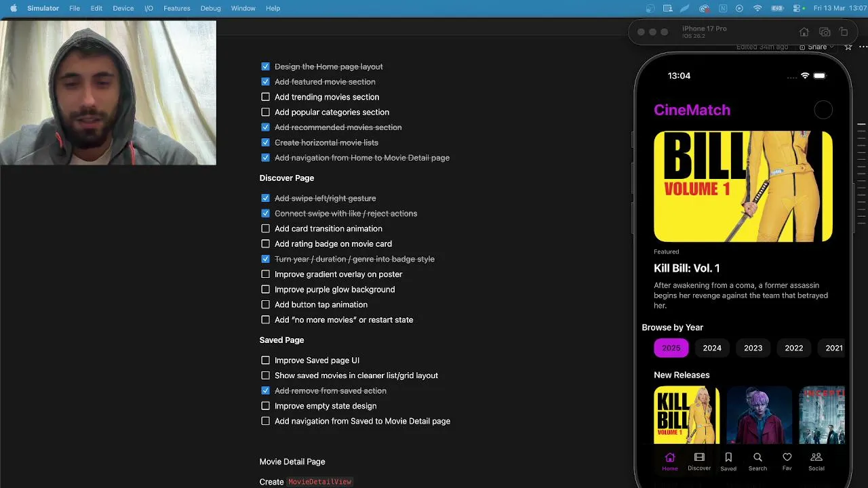Viewport: 868px width, 488px height.
Task: Click the CineMatch app title
Action: pos(692,110)
